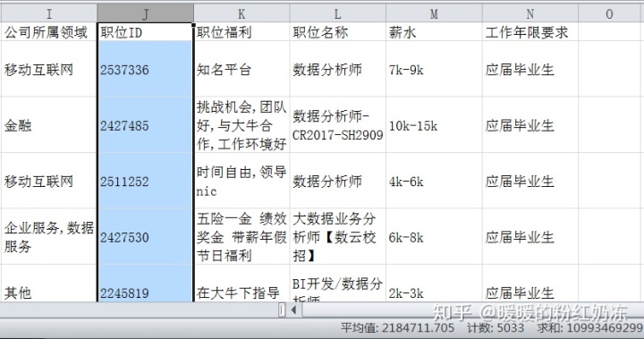Viewport: 644px width, 339px height.
Task: Select cell with ID 2245819
Action: tap(145, 284)
